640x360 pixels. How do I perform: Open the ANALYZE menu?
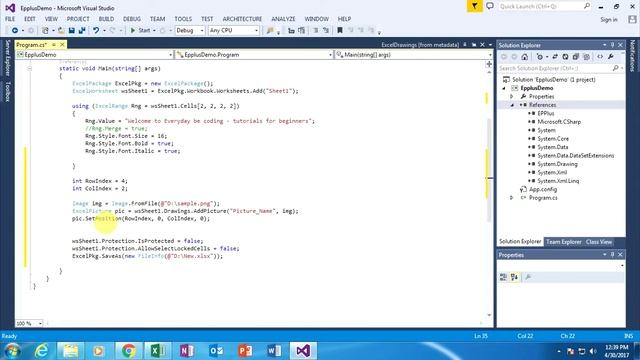(x=283, y=19)
